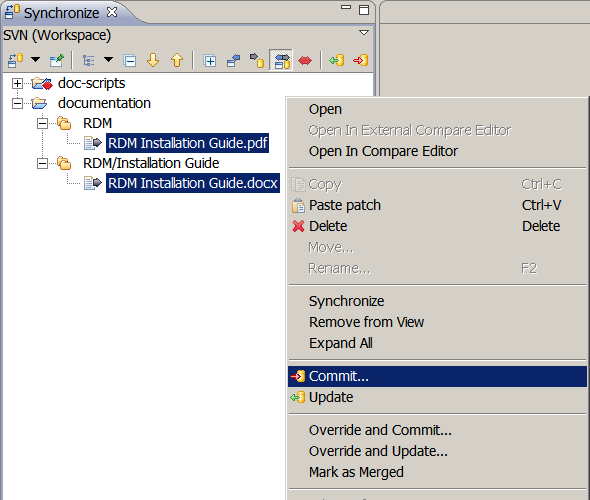Screen dimensions: 590x500
Task: Select the doc-scripts project
Action: (91, 83)
